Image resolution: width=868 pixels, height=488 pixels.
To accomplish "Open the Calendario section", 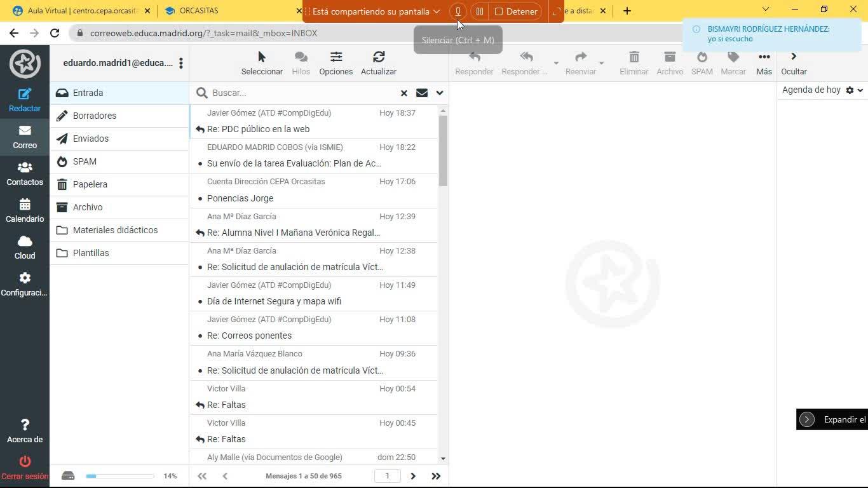I will [25, 210].
